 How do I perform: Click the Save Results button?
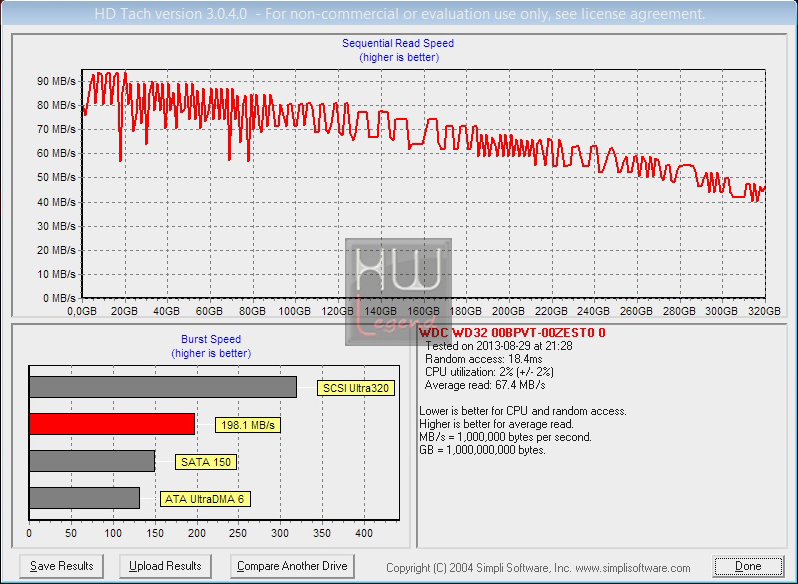(61, 566)
